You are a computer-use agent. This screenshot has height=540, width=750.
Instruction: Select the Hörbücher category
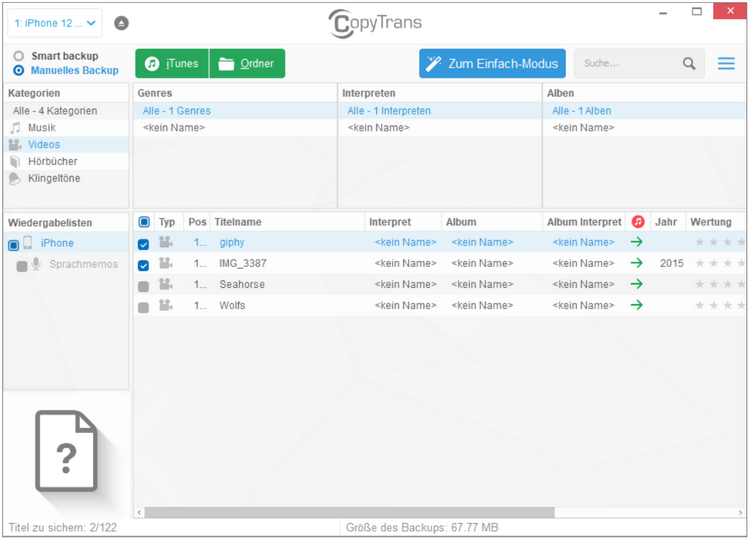point(66,161)
